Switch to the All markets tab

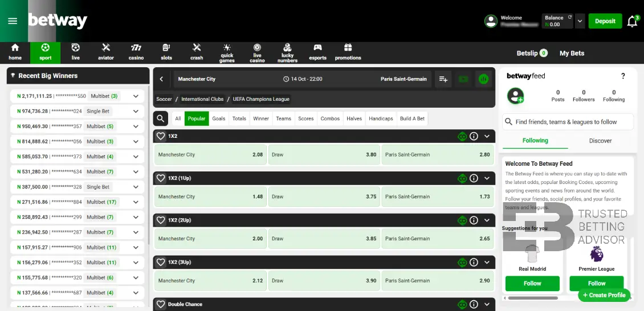click(x=178, y=118)
